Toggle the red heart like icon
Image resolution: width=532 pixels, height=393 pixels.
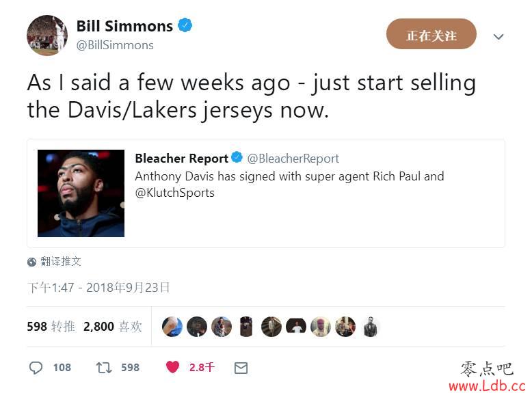tap(172, 367)
